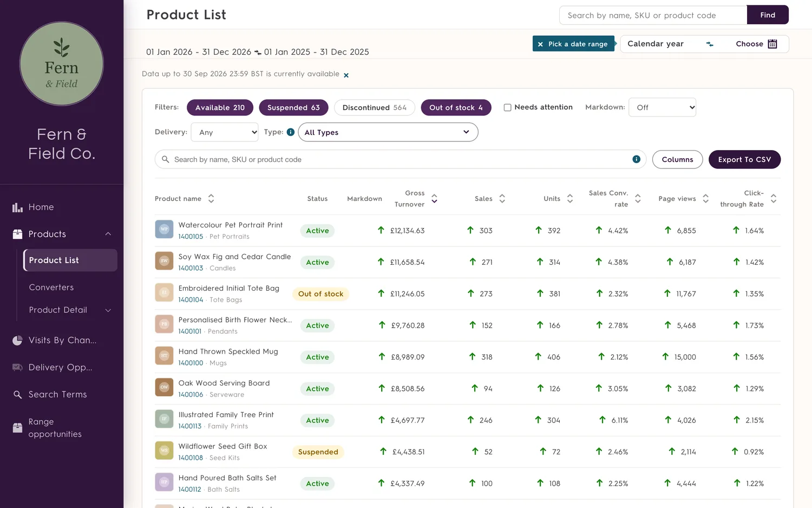812x508 pixels.
Task: Click the Type info icon
Action: (291, 132)
